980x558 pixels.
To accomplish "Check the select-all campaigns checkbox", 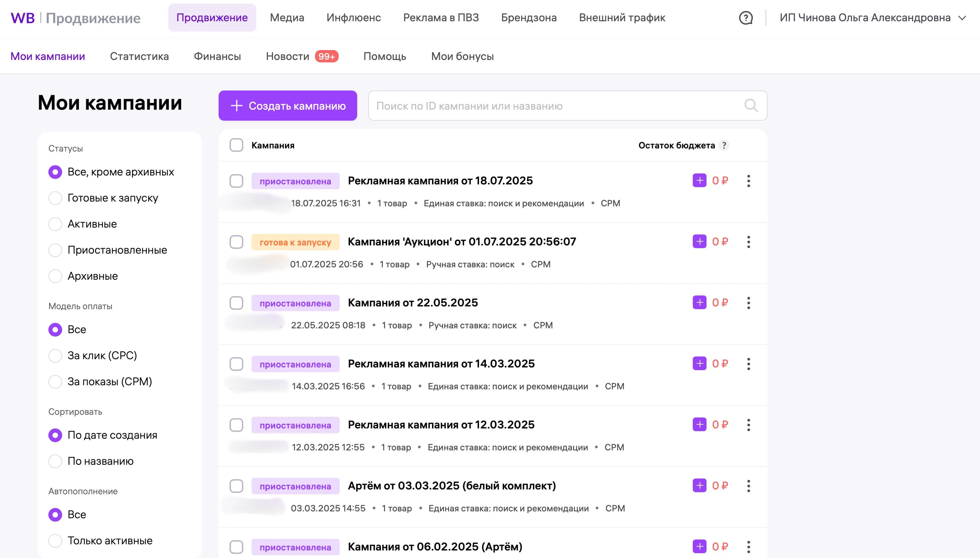I will coord(236,145).
